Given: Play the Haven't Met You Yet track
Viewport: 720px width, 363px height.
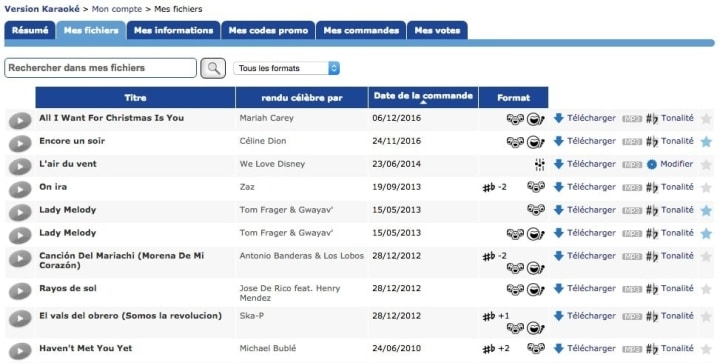Looking at the screenshot, I should [20, 351].
